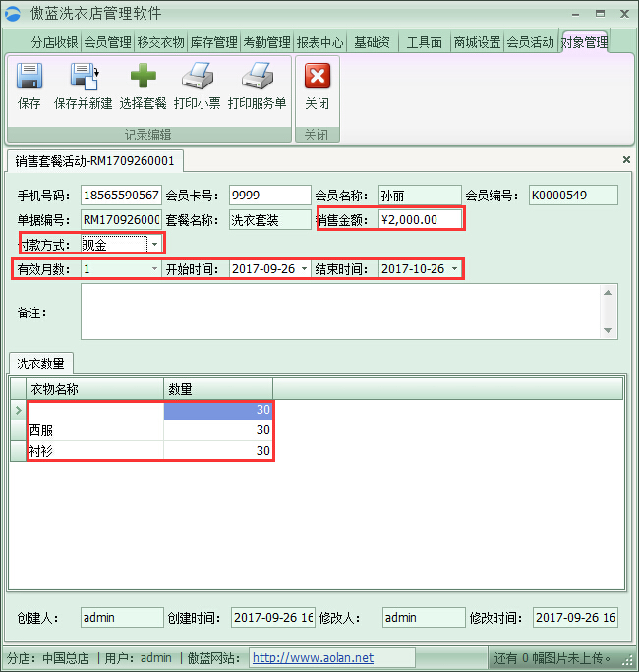Click the Save (保存) floppy icon
The image size is (639, 672).
pos(29,76)
